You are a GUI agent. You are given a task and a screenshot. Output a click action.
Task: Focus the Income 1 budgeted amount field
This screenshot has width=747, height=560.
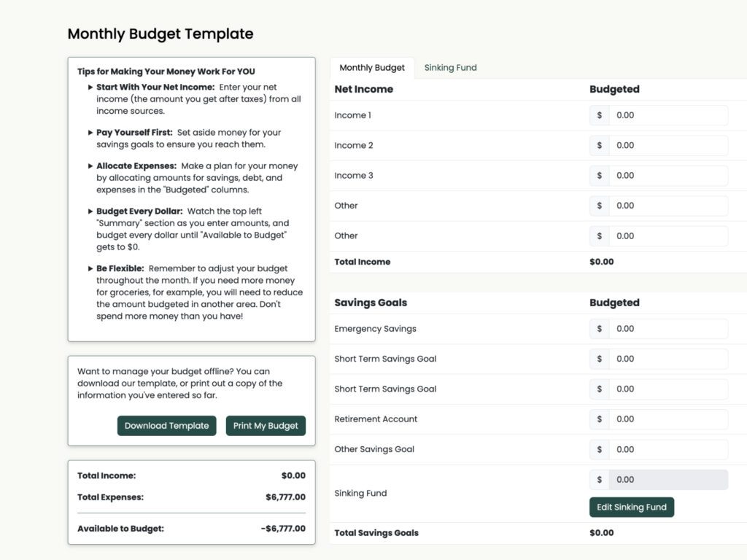point(668,115)
